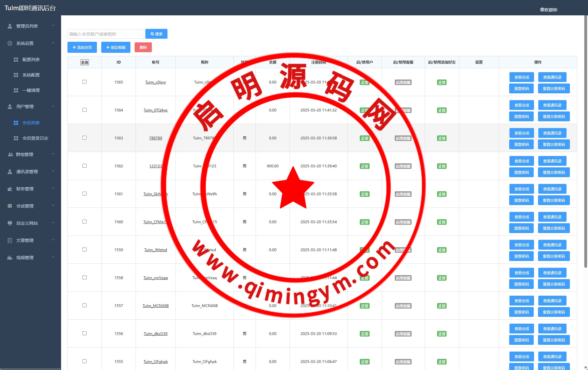Viewport: 588px width, 370px height.
Task: Focus the member account search field
Action: click(106, 34)
